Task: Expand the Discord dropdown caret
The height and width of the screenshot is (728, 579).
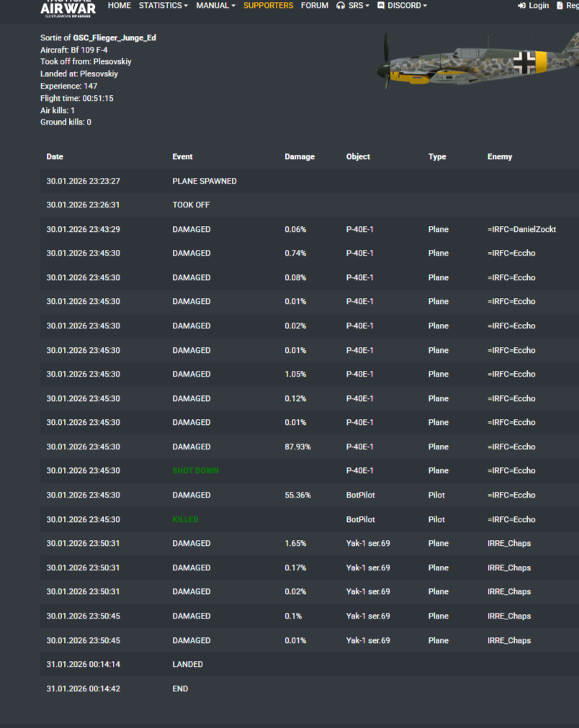Action: [425, 6]
